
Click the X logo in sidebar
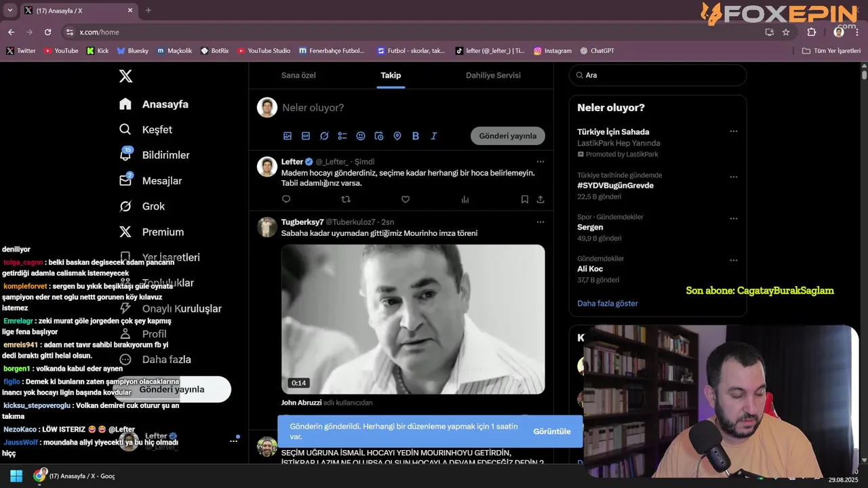click(125, 76)
